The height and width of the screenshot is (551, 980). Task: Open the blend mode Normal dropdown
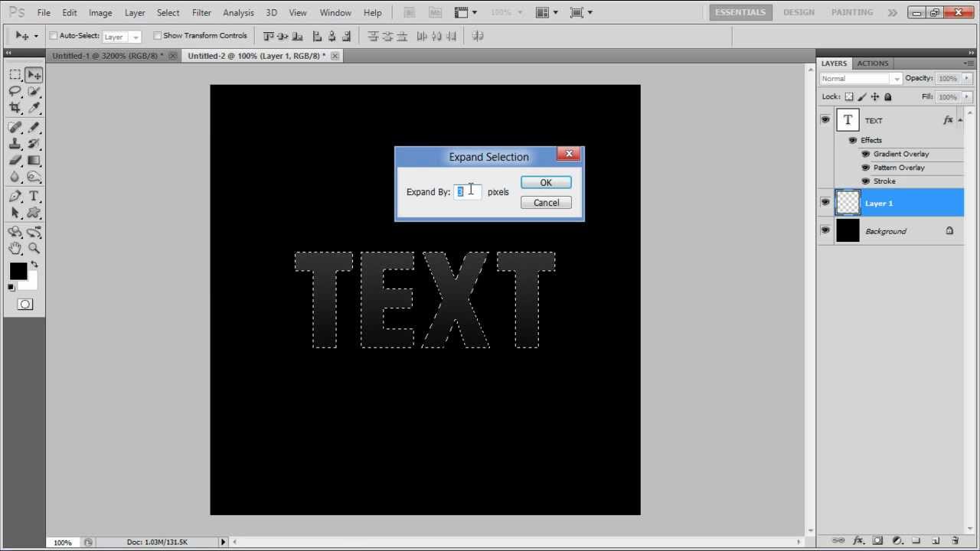pos(861,79)
